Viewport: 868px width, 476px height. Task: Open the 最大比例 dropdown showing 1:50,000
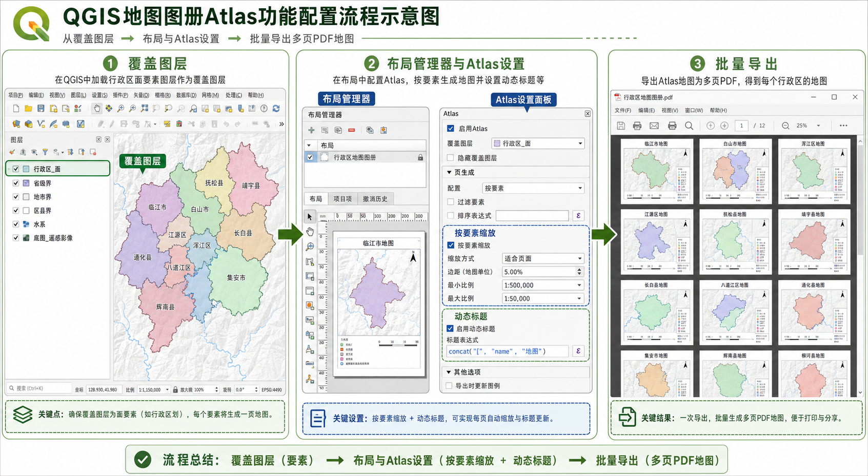coord(543,299)
